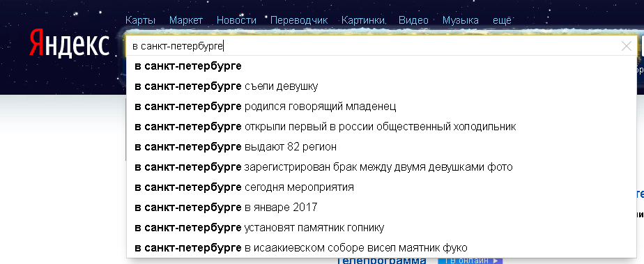This screenshot has height=264, width=644.
Task: Open the Карты link
Action: pyautogui.click(x=140, y=20)
